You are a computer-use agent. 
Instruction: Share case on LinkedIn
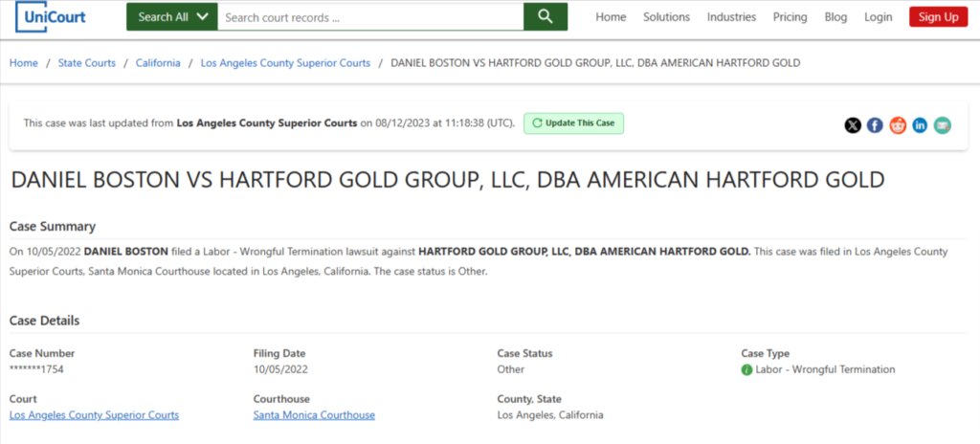tap(920, 125)
